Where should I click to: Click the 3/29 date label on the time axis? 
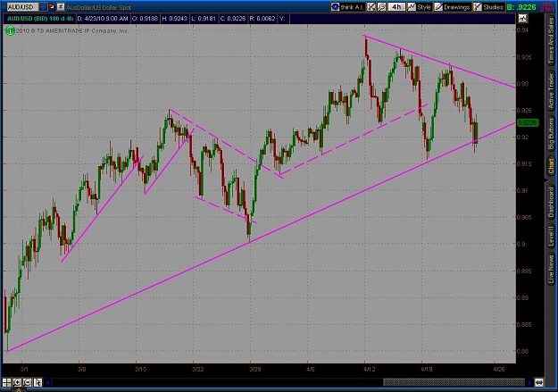(255, 369)
